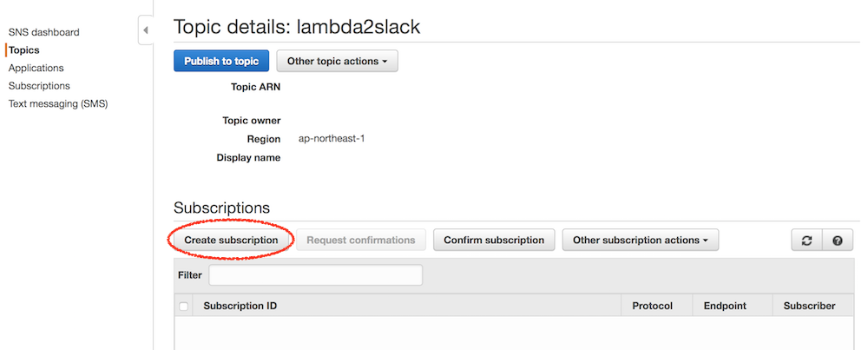The height and width of the screenshot is (350, 868).
Task: Open Text messaging (SMS) page
Action: click(58, 103)
